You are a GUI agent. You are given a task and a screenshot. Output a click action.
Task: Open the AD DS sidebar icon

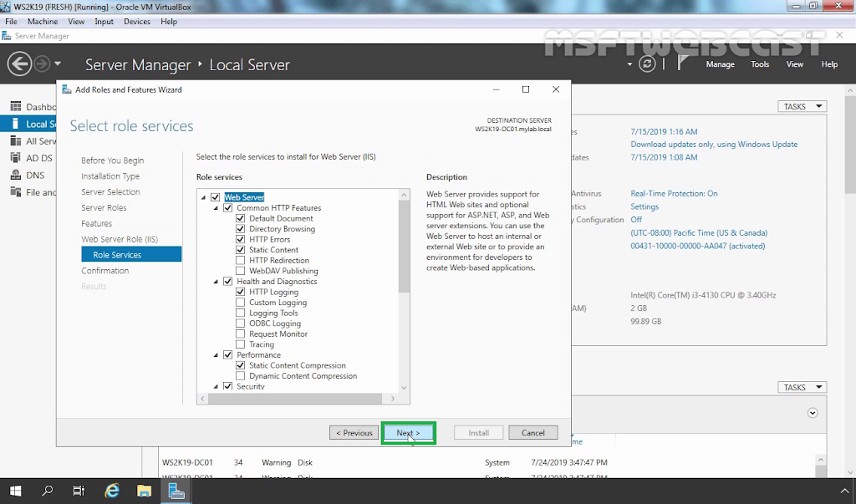(16, 158)
